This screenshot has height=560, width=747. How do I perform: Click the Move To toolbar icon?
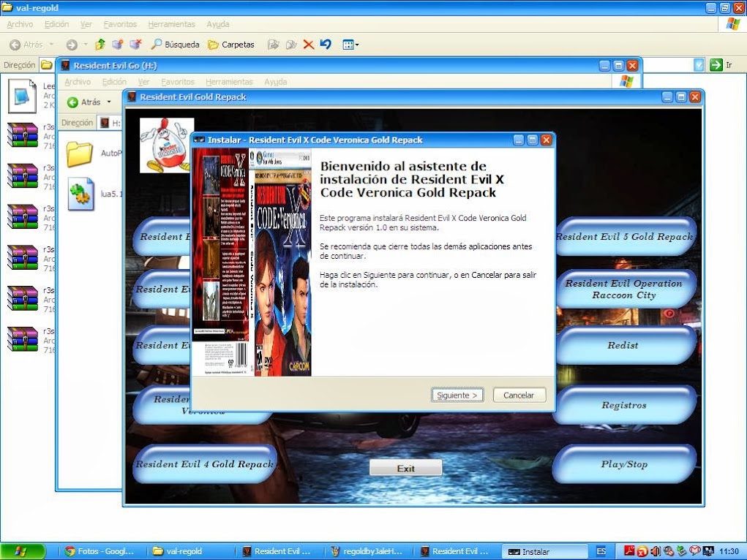click(273, 45)
